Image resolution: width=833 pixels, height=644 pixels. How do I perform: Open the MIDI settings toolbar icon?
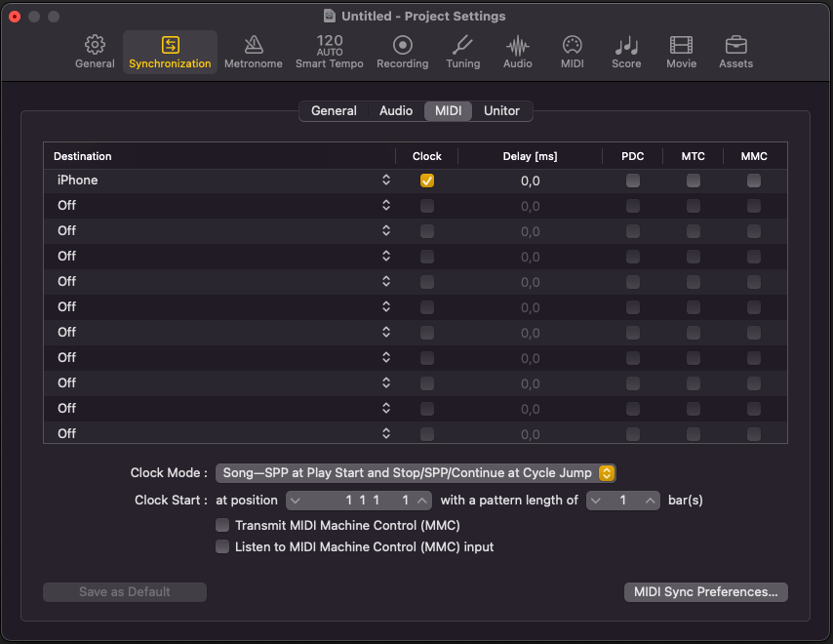pyautogui.click(x=573, y=52)
